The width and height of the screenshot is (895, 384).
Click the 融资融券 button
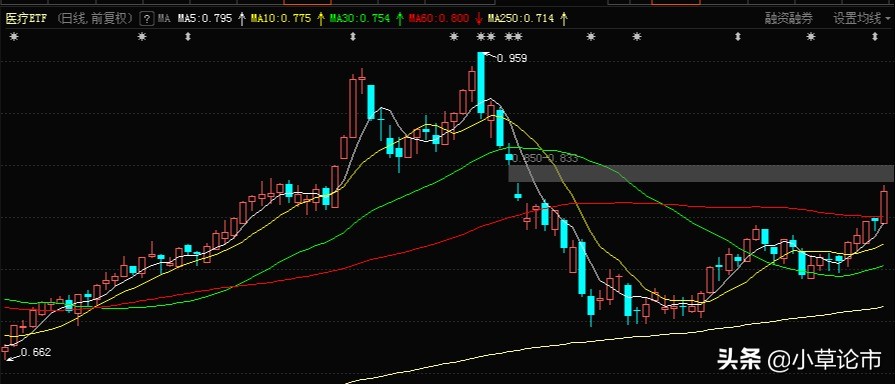[789, 19]
